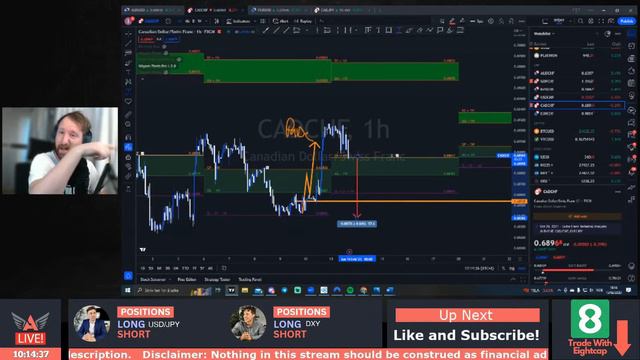
Task: Open the chat bubble icon in right sidebar
Action: [x=631, y=122]
